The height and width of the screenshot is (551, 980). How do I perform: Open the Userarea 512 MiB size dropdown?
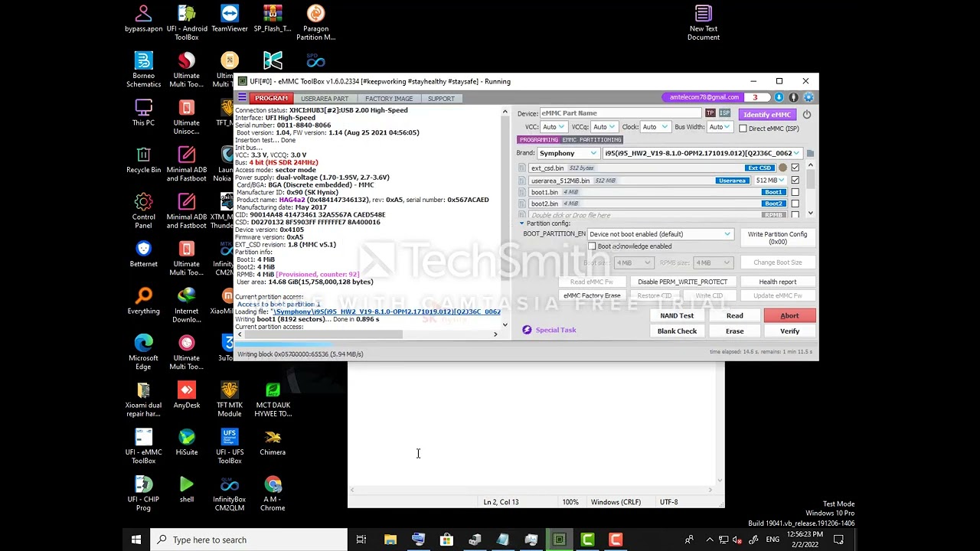[x=770, y=181]
